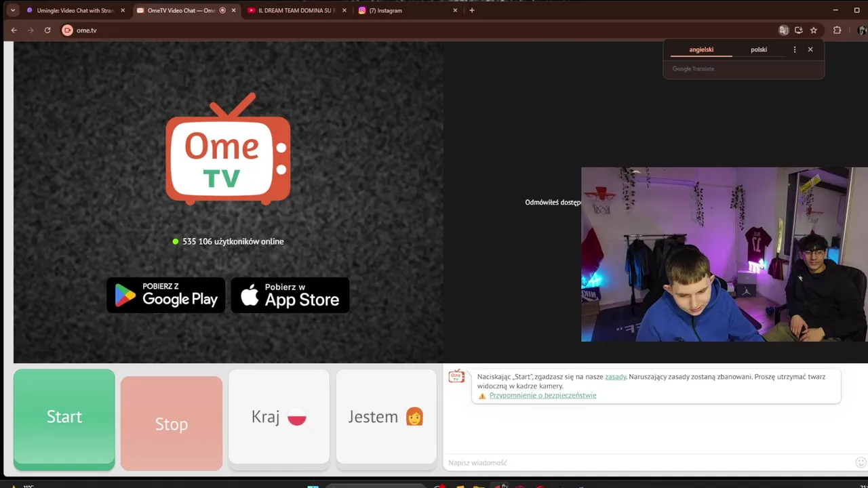Click the recording indicator on OmeTV tab

tap(222, 10)
